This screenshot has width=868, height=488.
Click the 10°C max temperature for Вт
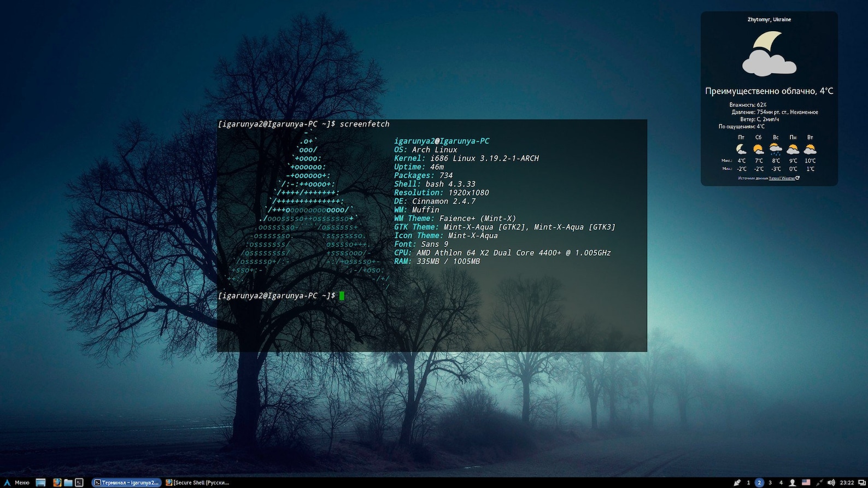point(810,161)
